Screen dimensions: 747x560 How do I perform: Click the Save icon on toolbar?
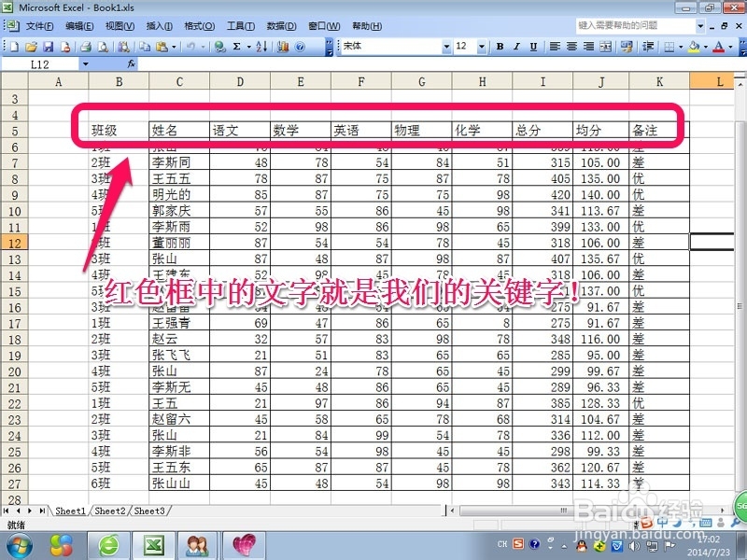(49, 46)
